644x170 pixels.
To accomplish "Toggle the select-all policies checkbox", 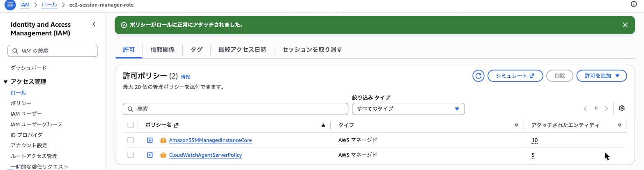I will tap(131, 125).
